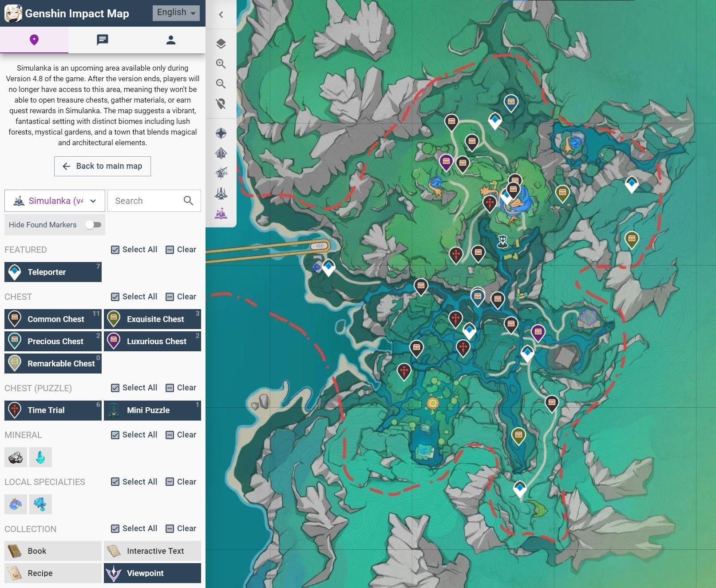Clear the Chest (Puzzle) category

[181, 388]
